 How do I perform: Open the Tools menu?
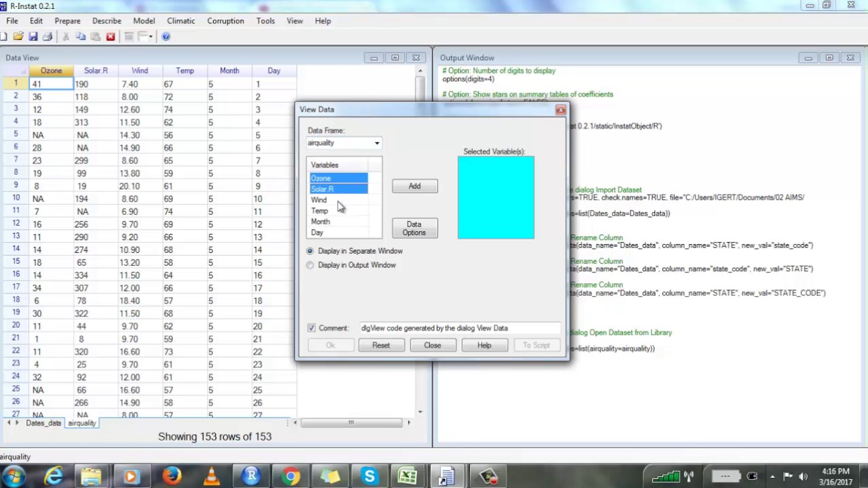pyautogui.click(x=266, y=21)
